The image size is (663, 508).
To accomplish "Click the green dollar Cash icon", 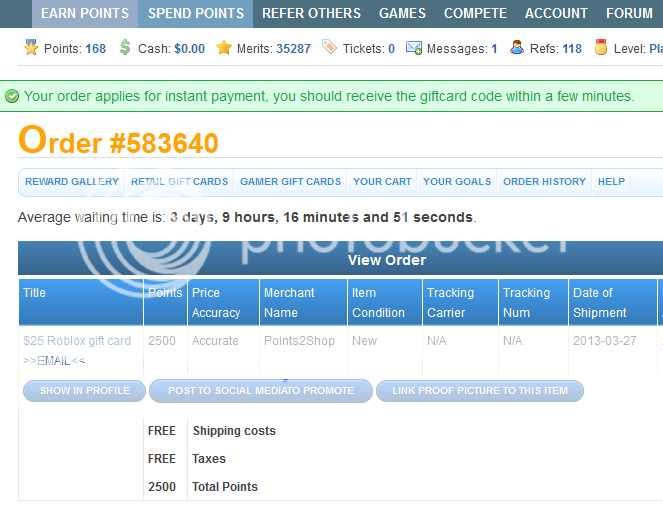I will coord(125,47).
